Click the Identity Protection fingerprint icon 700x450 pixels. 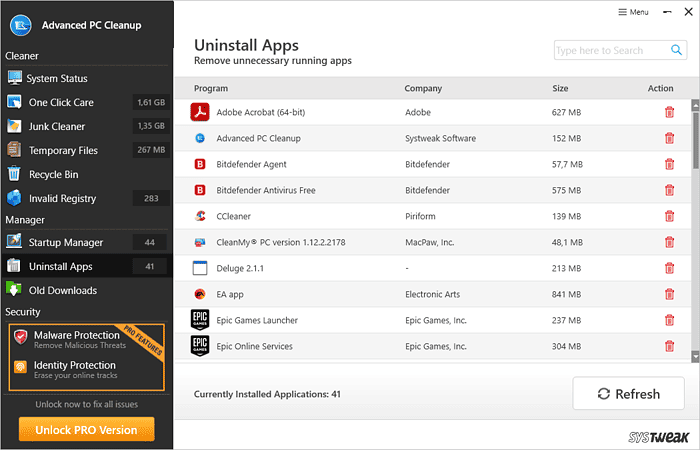point(21,367)
